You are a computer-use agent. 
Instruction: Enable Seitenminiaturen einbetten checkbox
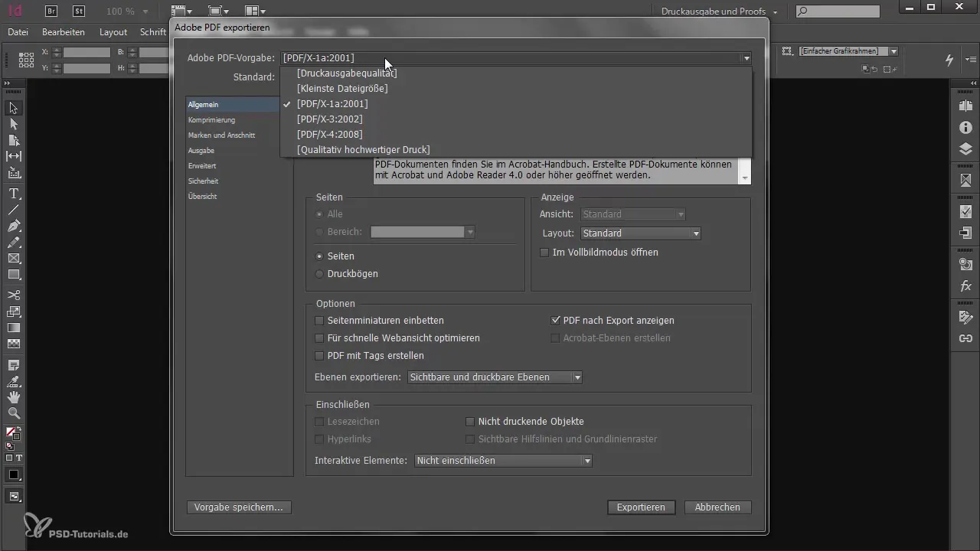point(320,321)
